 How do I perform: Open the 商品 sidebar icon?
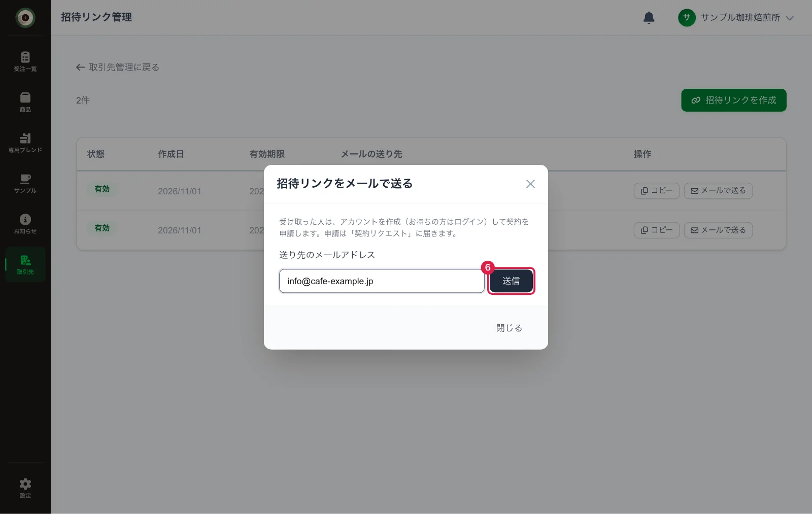click(25, 102)
